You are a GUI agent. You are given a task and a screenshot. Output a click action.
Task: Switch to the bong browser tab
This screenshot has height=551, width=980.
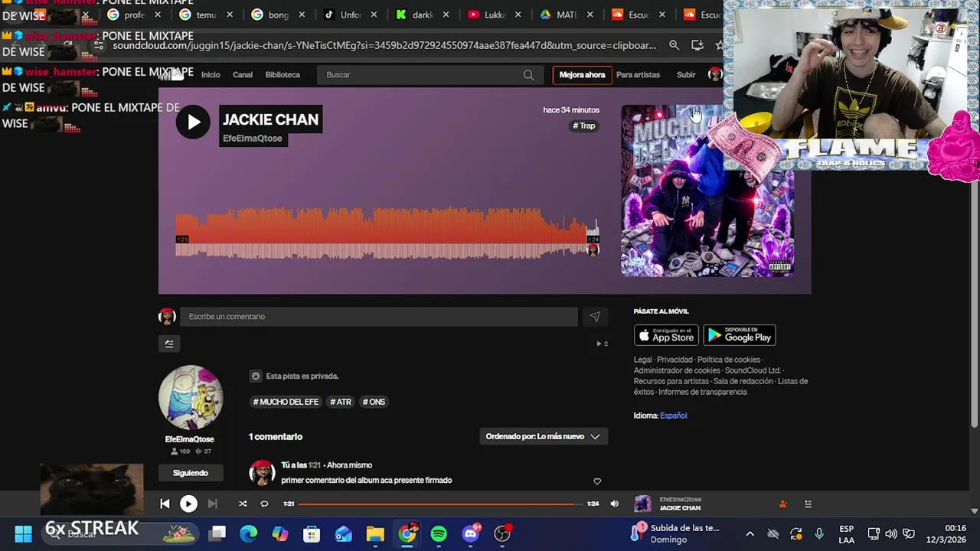pyautogui.click(x=278, y=15)
